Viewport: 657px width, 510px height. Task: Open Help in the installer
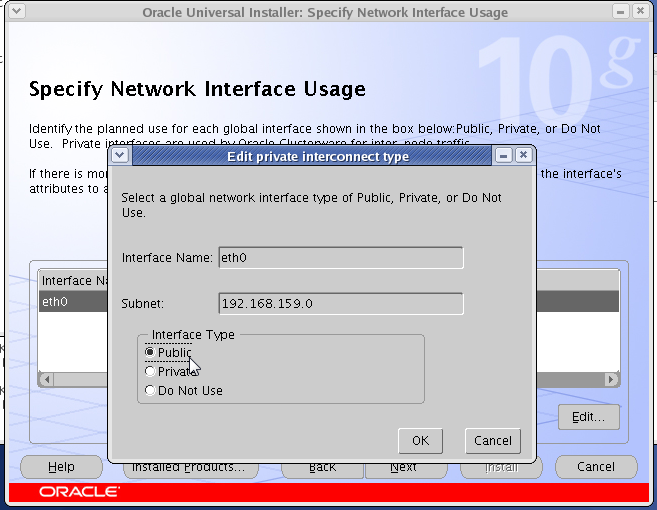61,467
